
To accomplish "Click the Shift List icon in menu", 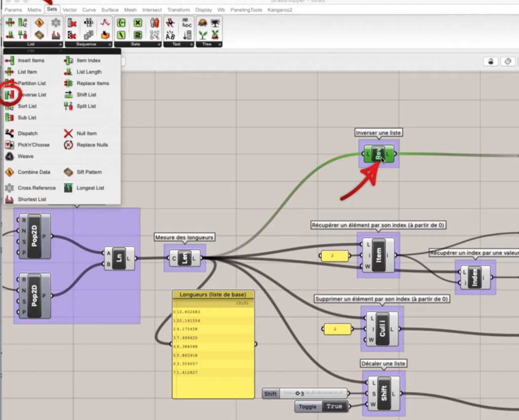I will click(68, 95).
